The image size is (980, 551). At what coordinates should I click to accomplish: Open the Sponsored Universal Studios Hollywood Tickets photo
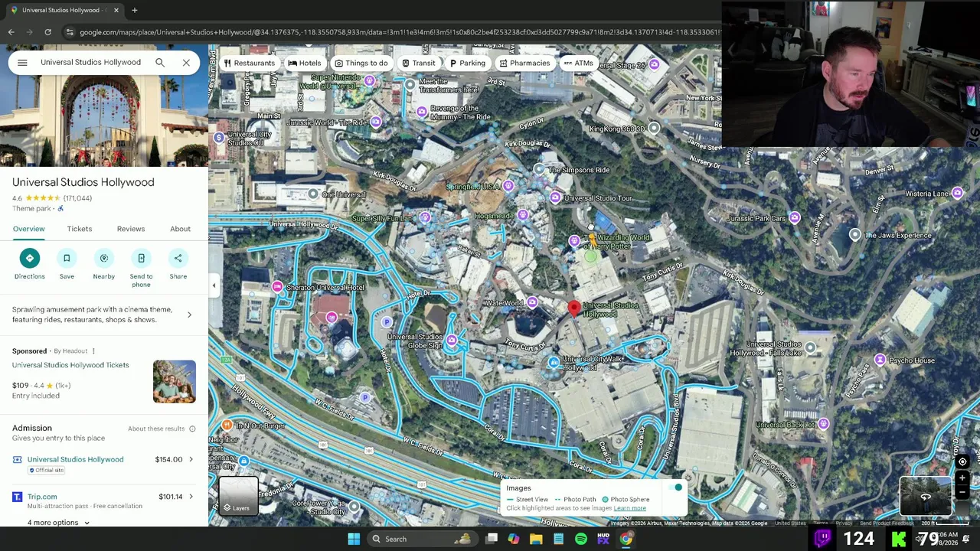click(174, 381)
